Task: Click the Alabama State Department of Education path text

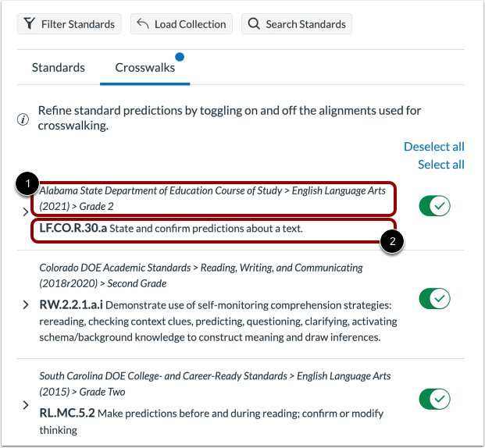Action: tap(212, 198)
